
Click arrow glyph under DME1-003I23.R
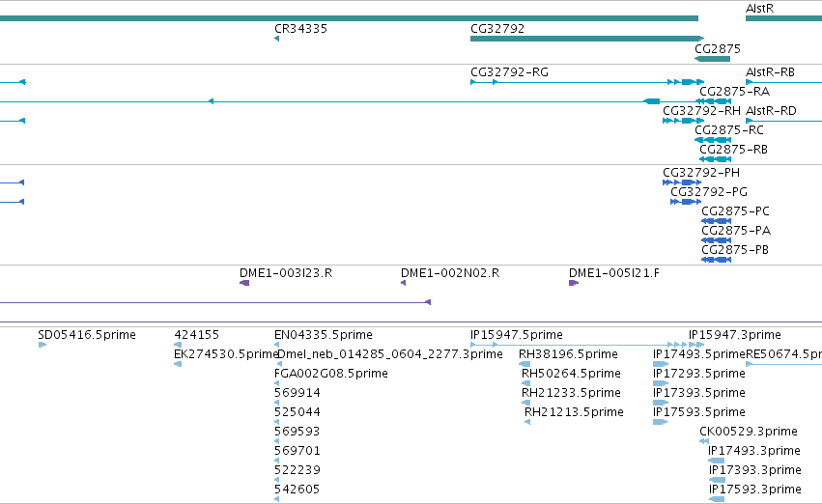244,283
